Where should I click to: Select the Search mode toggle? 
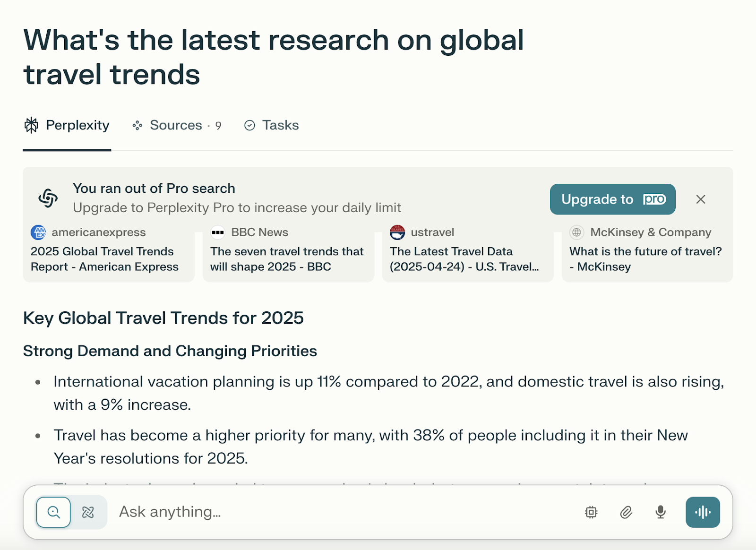click(x=54, y=512)
